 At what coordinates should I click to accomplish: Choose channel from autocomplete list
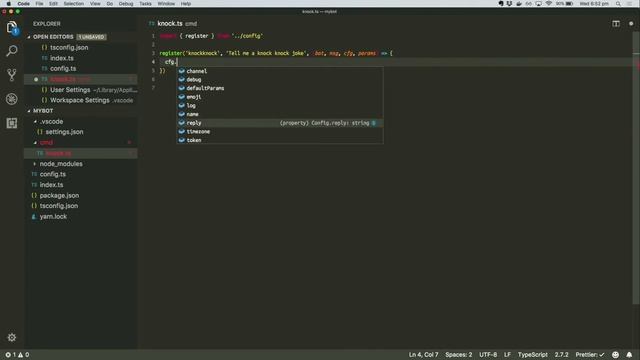(x=280, y=71)
